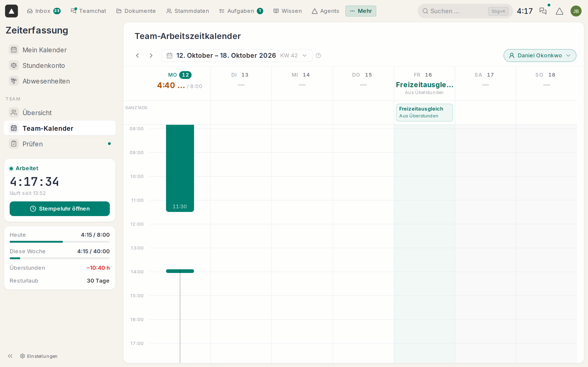Click the triangle notification icon top right

coord(559,11)
